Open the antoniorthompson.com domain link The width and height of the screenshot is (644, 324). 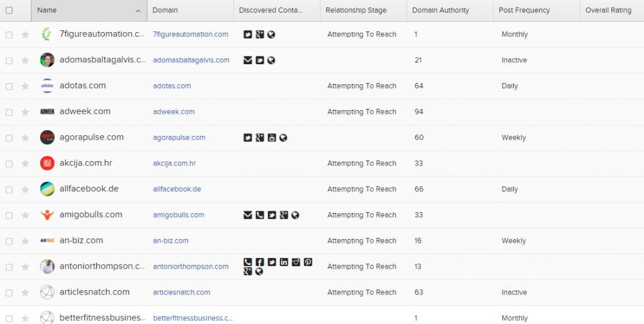(191, 267)
